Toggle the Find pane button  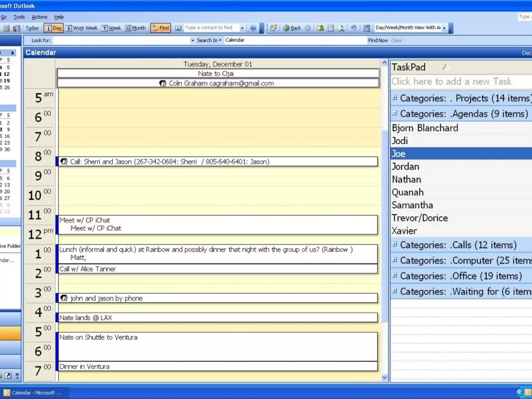click(x=160, y=28)
